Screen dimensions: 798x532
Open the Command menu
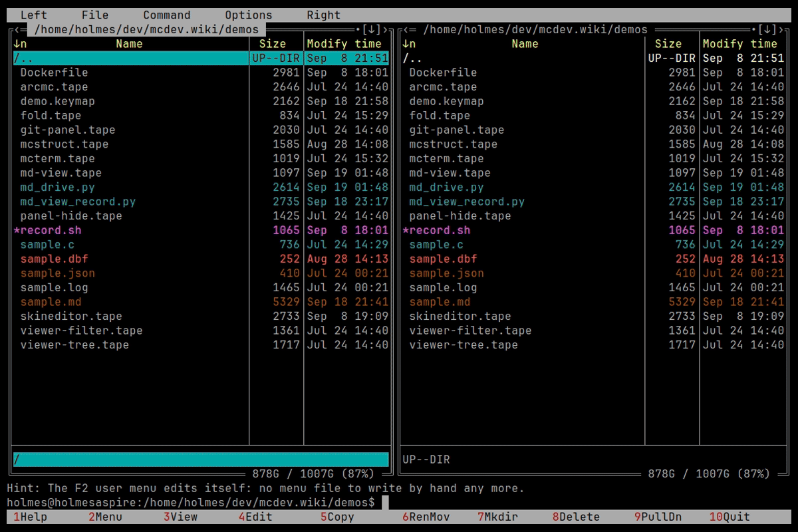click(166, 15)
